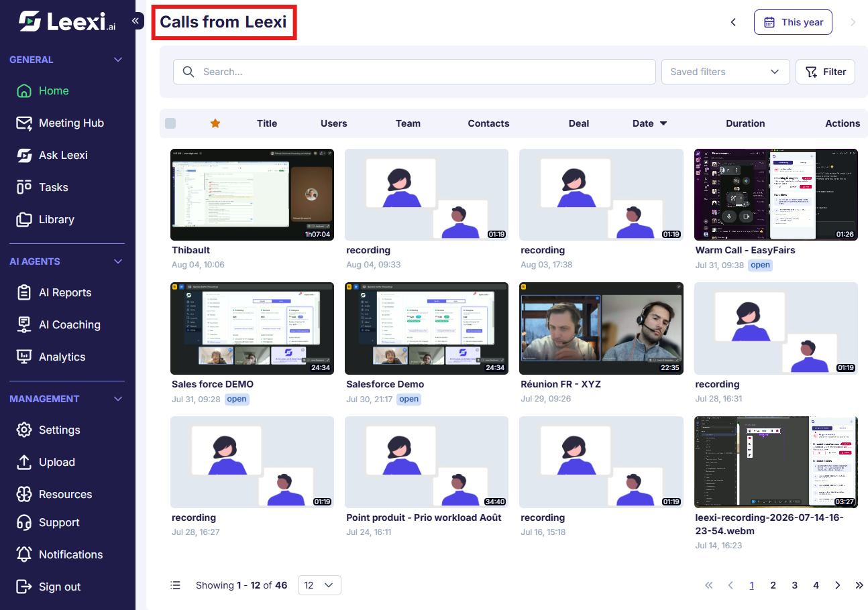Collapse the sidebar with the double-chevron icon
This screenshot has width=868, height=610.
coord(135,21)
